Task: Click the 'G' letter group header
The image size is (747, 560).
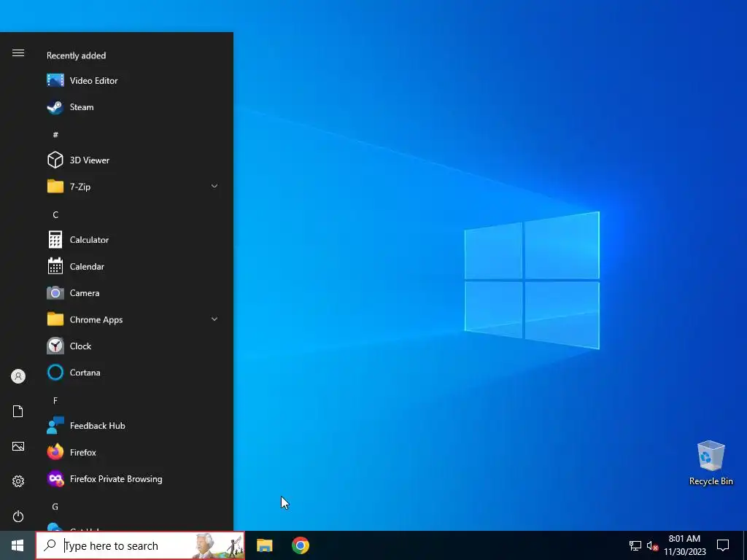Action: click(x=55, y=507)
